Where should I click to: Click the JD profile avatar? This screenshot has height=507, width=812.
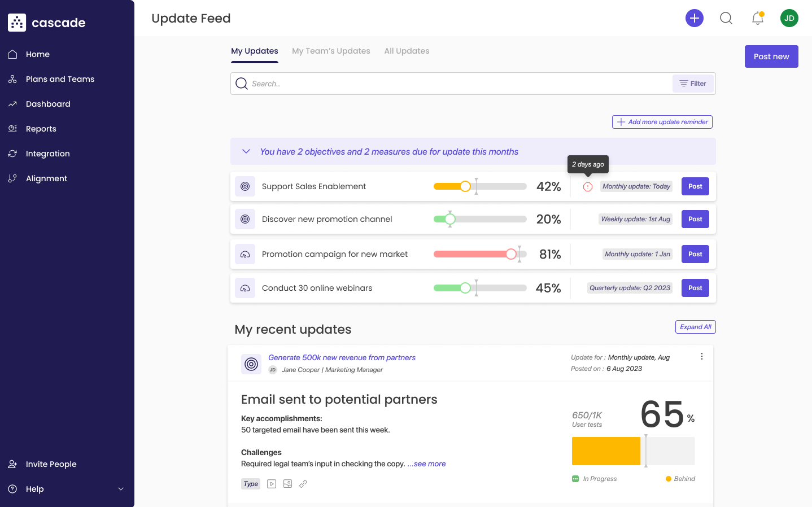click(789, 18)
